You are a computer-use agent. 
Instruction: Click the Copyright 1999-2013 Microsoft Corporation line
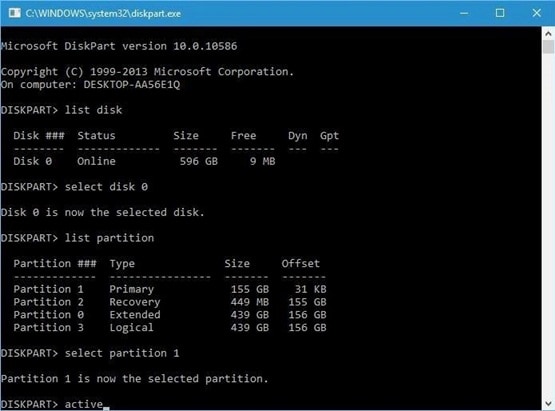(x=147, y=72)
